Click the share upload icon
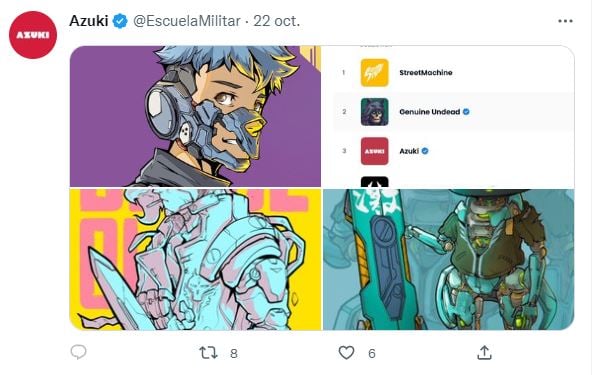This screenshot has width=605, height=375. [484, 352]
